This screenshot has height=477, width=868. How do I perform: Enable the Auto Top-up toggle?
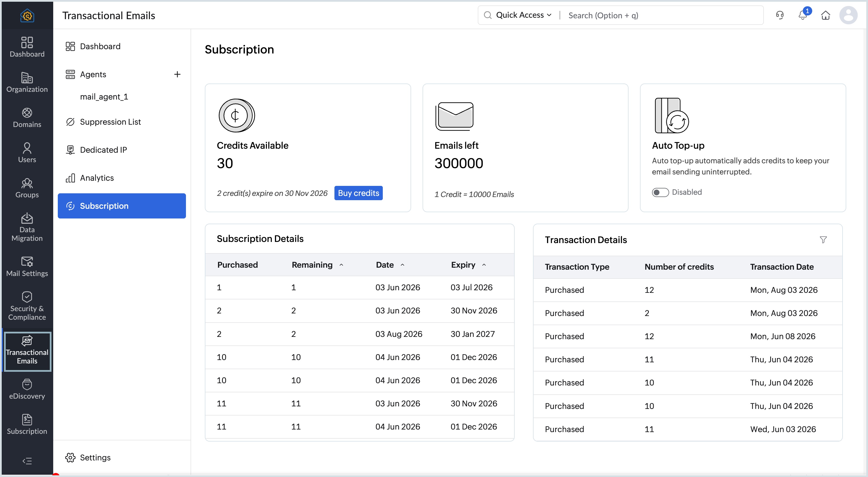[660, 192]
